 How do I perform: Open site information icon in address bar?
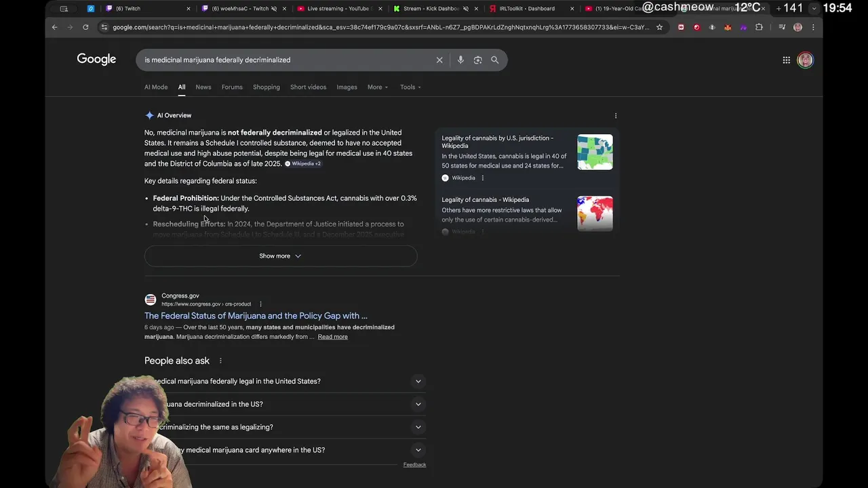(104, 27)
